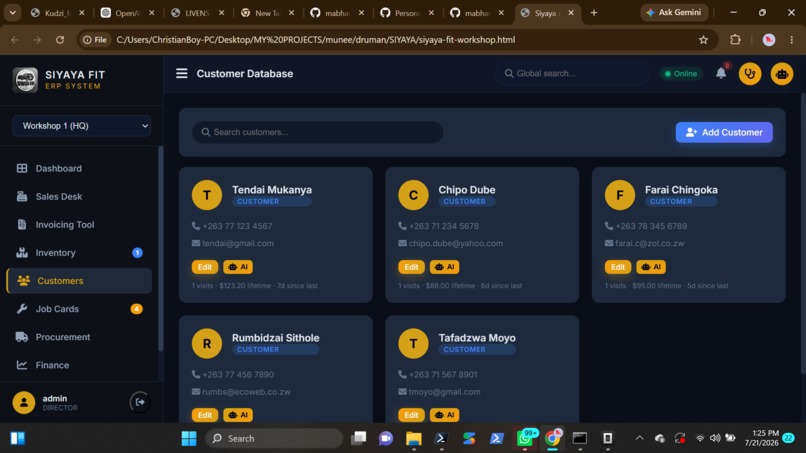Click the logout icon beside admin
The height and width of the screenshot is (453, 806).
pyautogui.click(x=140, y=402)
